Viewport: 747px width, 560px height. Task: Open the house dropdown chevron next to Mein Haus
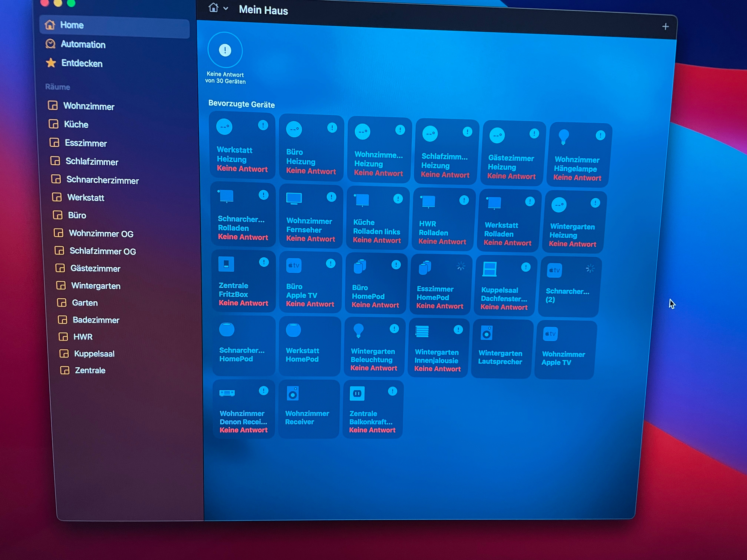pyautogui.click(x=226, y=9)
